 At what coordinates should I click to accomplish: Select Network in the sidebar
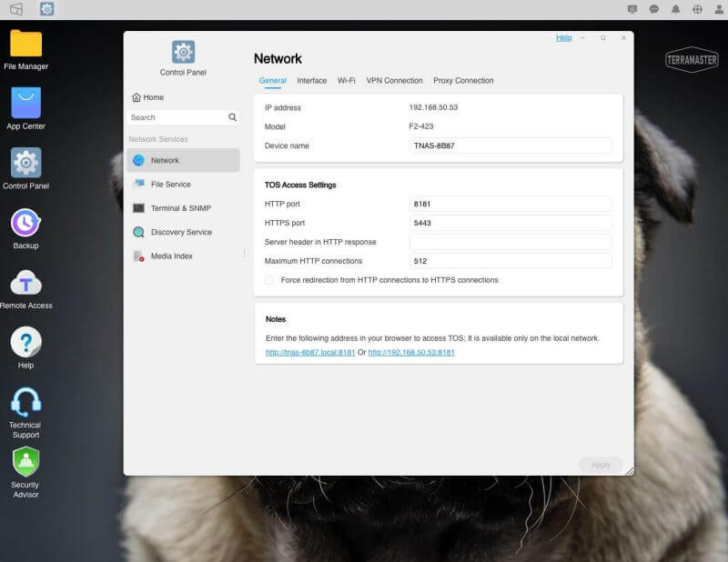point(184,160)
